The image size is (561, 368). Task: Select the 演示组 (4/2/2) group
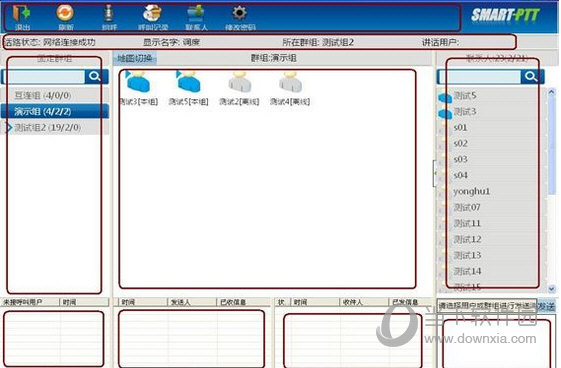tap(55, 112)
